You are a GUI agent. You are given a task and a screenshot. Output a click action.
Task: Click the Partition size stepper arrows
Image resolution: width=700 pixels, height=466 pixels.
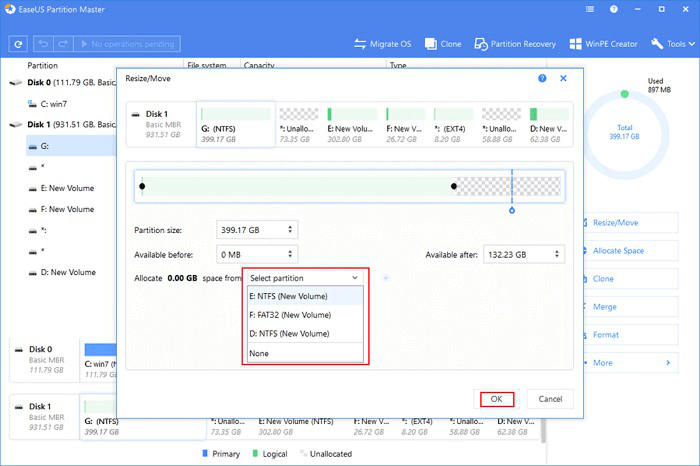[291, 229]
